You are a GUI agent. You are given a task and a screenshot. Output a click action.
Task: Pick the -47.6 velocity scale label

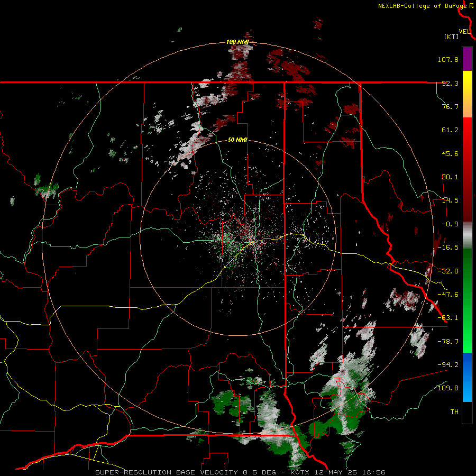click(x=448, y=295)
